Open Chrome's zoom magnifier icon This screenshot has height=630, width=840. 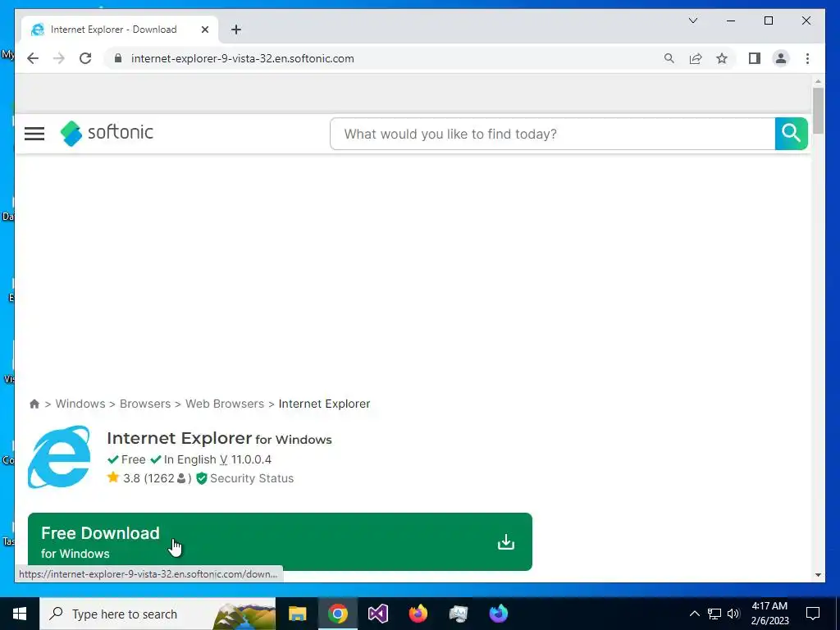pos(669,58)
